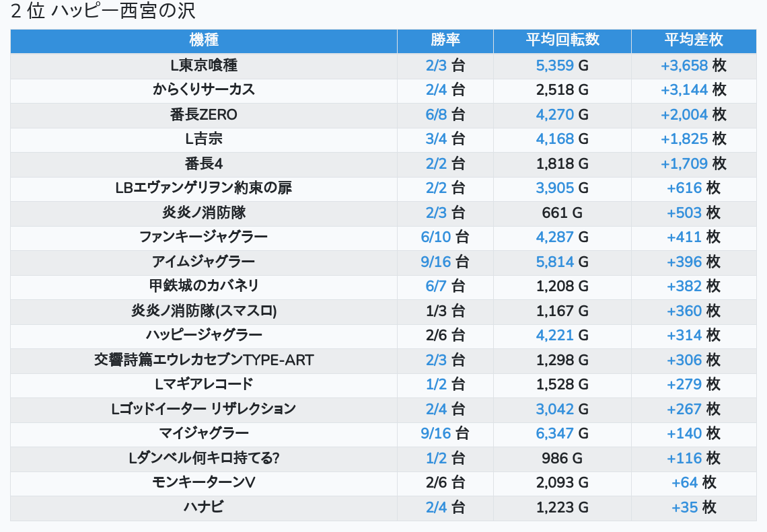The width and height of the screenshot is (767, 532).
Task: Click the +35 枚 average difference value
Action: point(693,508)
